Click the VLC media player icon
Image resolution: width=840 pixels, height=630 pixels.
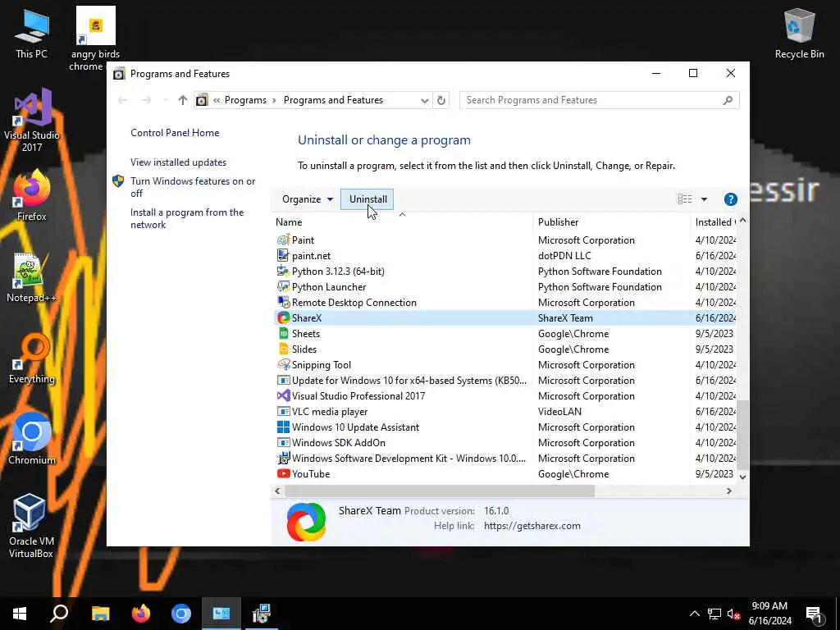(283, 412)
